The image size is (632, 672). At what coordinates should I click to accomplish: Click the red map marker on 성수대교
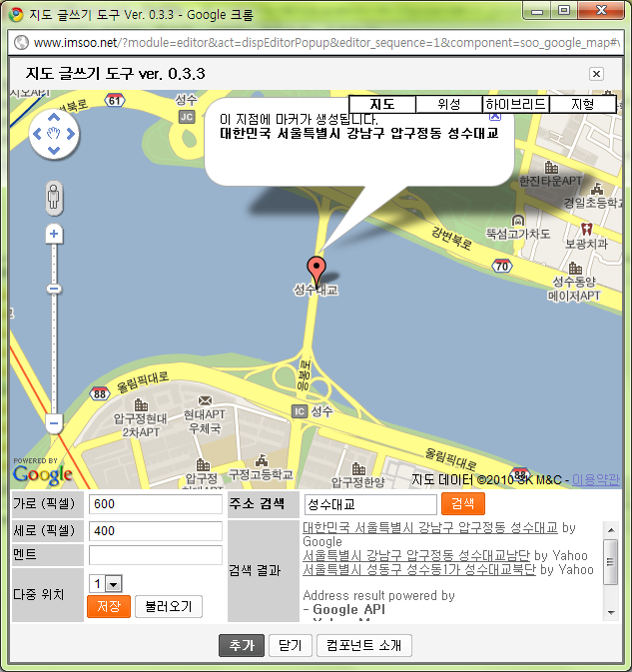tap(316, 270)
